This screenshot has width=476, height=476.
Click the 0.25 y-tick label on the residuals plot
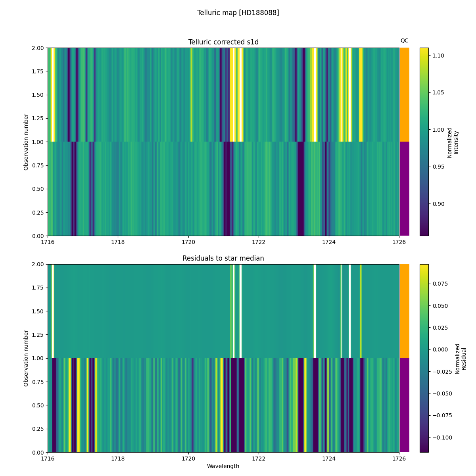pos(38,429)
